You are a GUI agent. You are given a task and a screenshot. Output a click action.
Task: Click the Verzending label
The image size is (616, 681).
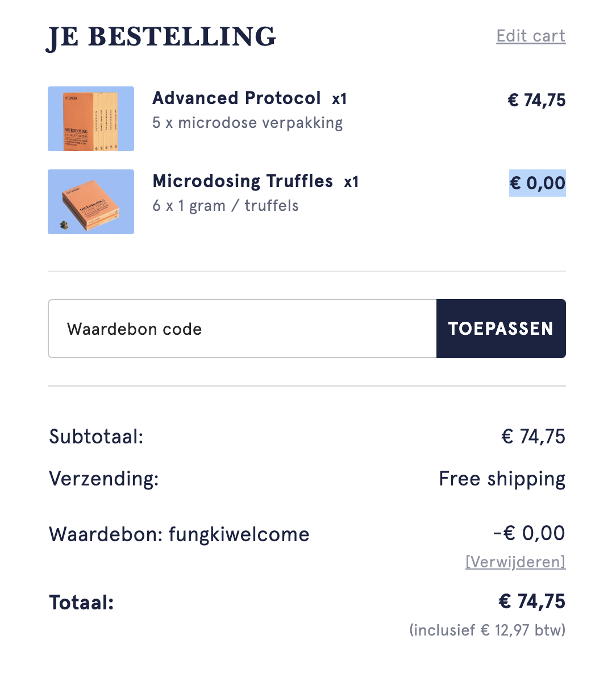[104, 479]
